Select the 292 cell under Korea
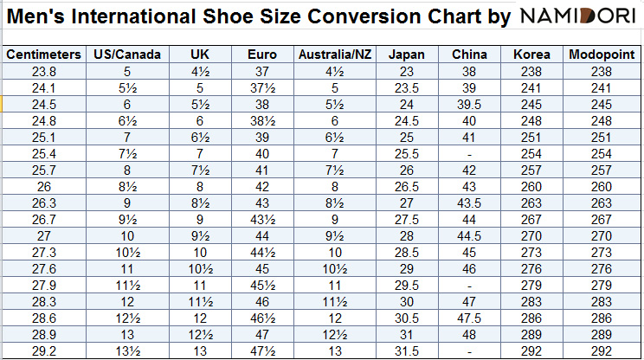The height and width of the screenshot is (360, 644). point(531,350)
